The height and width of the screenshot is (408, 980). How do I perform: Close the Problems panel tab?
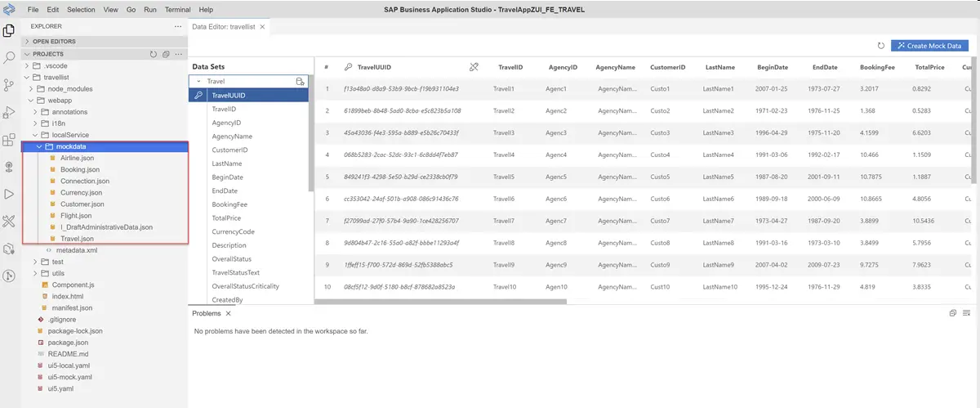click(x=228, y=313)
